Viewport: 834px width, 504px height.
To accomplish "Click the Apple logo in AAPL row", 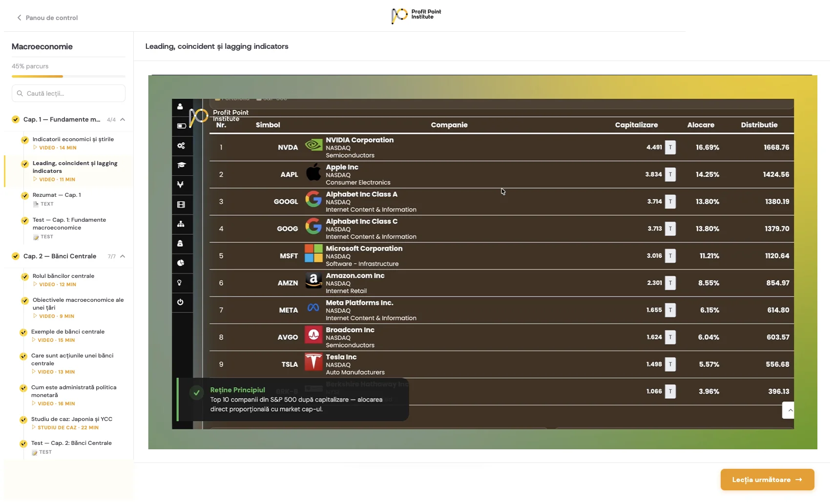I will click(313, 172).
